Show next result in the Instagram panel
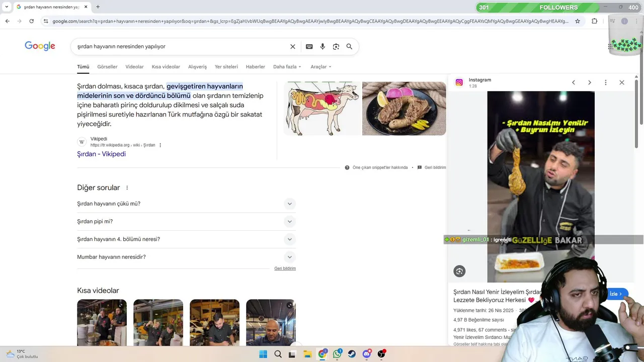Image resolution: width=644 pixels, height=362 pixels. coord(589,82)
